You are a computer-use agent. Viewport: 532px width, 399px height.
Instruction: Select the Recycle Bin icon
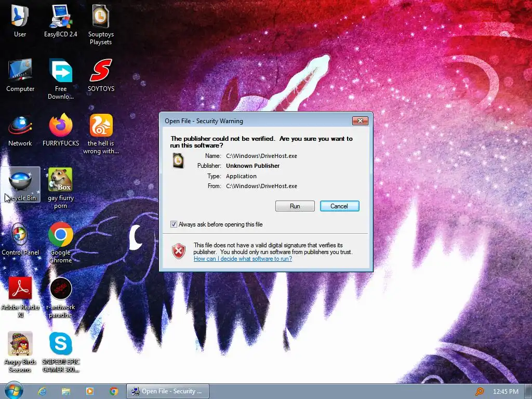20,185
